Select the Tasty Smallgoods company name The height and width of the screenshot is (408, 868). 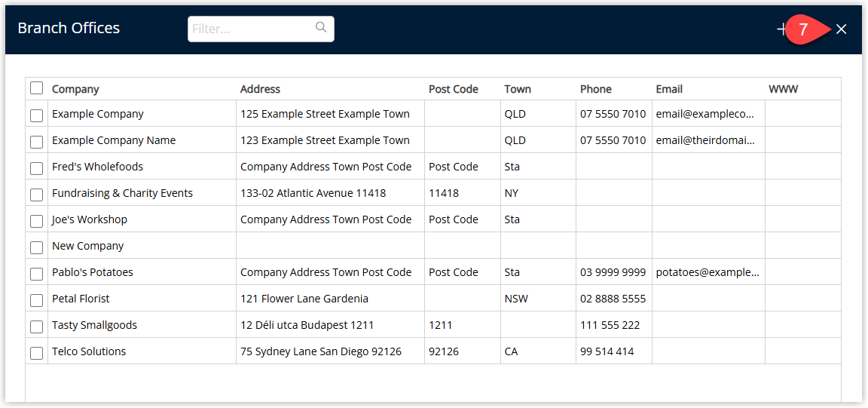[95, 325]
